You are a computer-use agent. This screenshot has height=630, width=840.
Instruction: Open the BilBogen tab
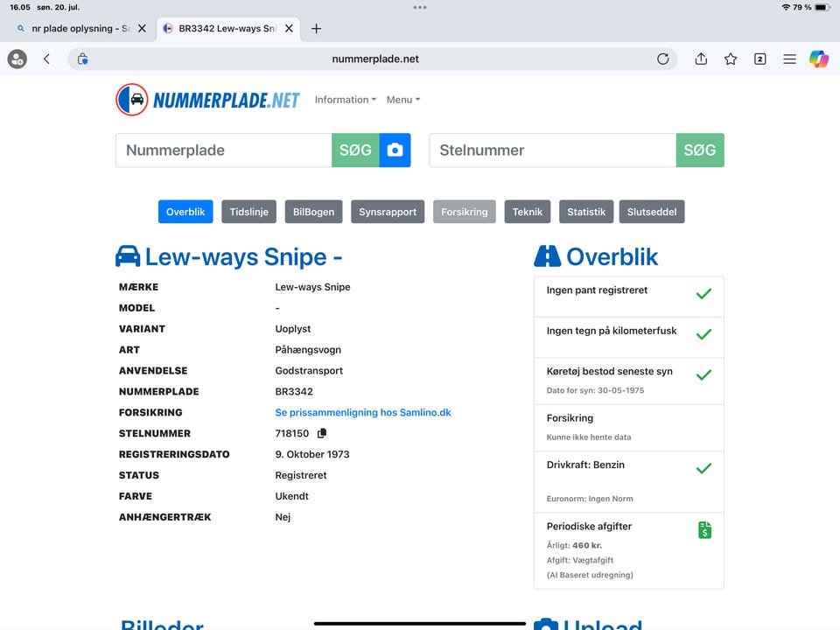pyautogui.click(x=313, y=212)
